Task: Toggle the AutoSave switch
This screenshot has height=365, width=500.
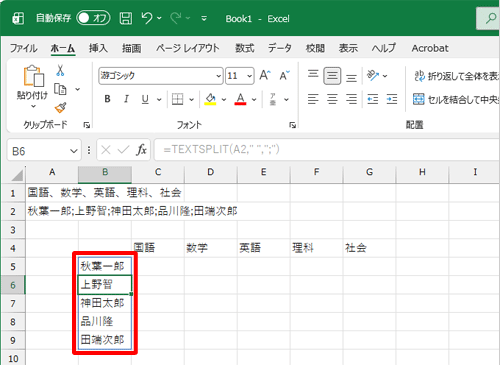Action: click(93, 18)
